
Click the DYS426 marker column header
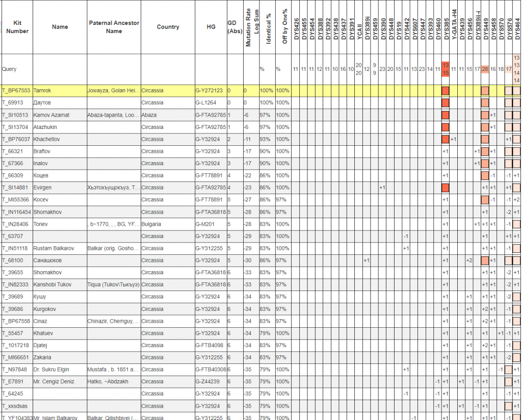pos(296,27)
